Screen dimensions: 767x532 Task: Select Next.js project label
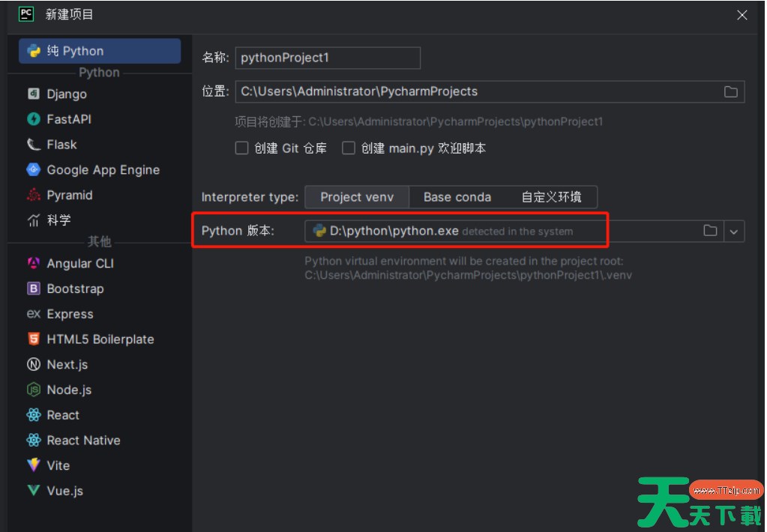(x=67, y=365)
